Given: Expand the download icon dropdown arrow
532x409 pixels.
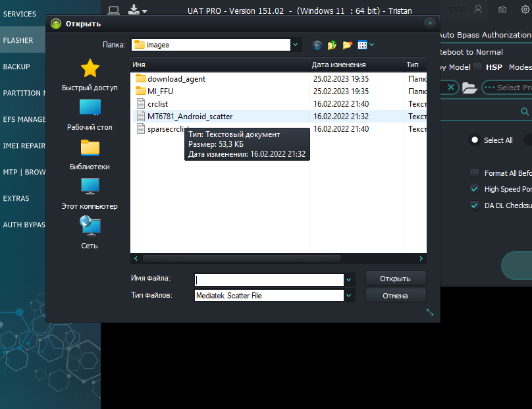Looking at the screenshot, I should (x=145, y=11).
